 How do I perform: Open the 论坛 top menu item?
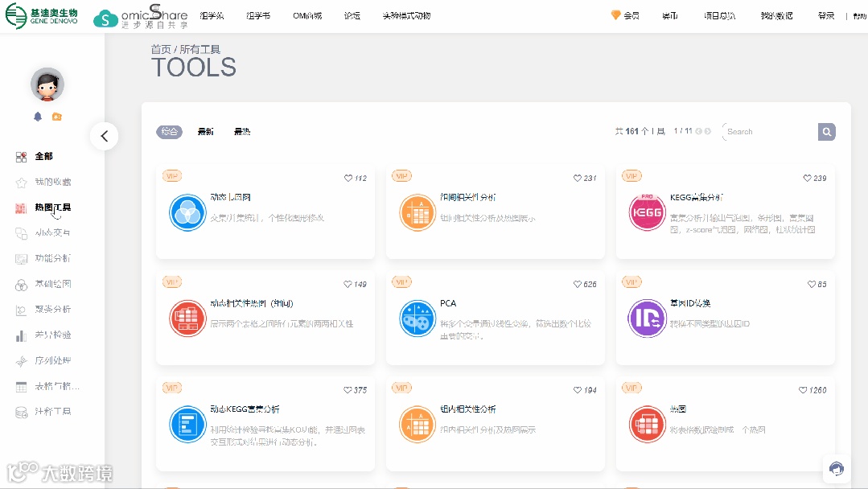352,15
